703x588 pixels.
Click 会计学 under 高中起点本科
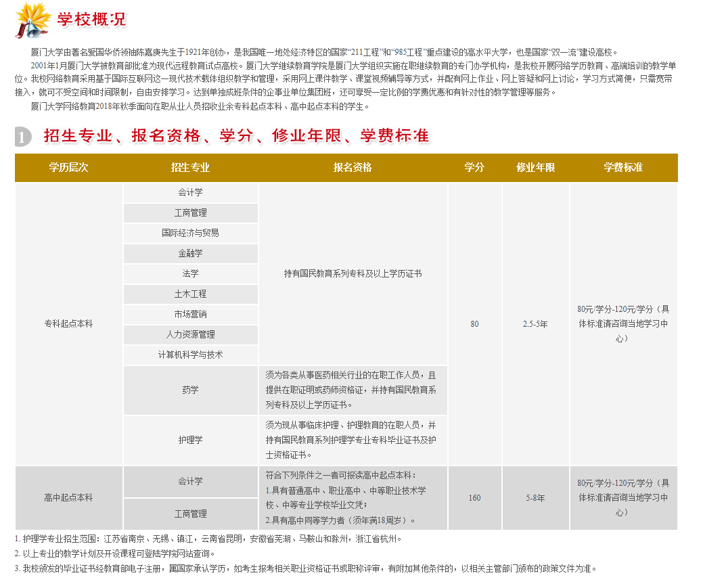(191, 481)
